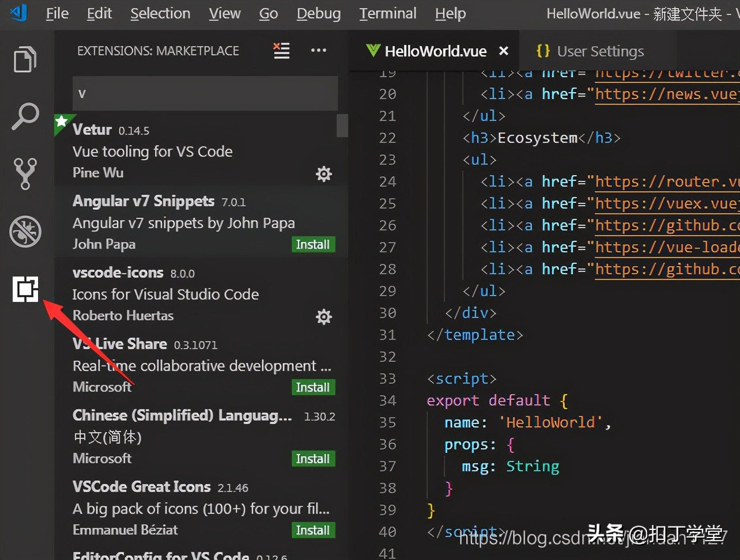
Task: Open the Edit menu
Action: [99, 13]
